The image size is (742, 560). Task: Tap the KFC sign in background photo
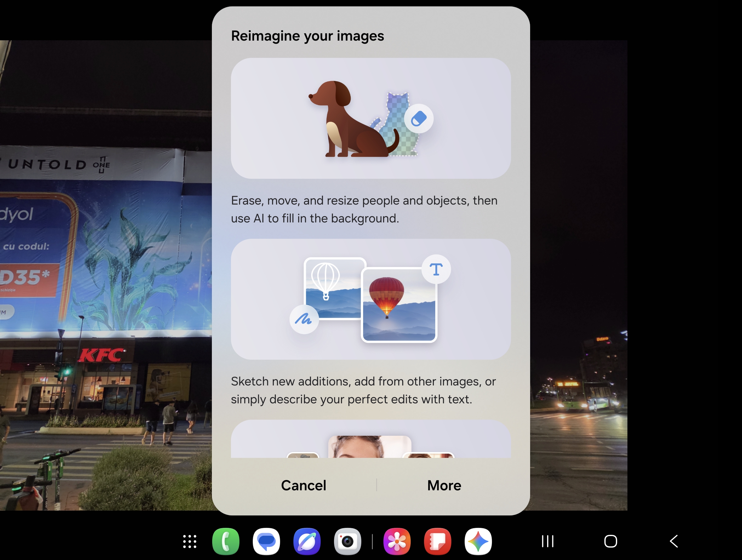pos(102,355)
